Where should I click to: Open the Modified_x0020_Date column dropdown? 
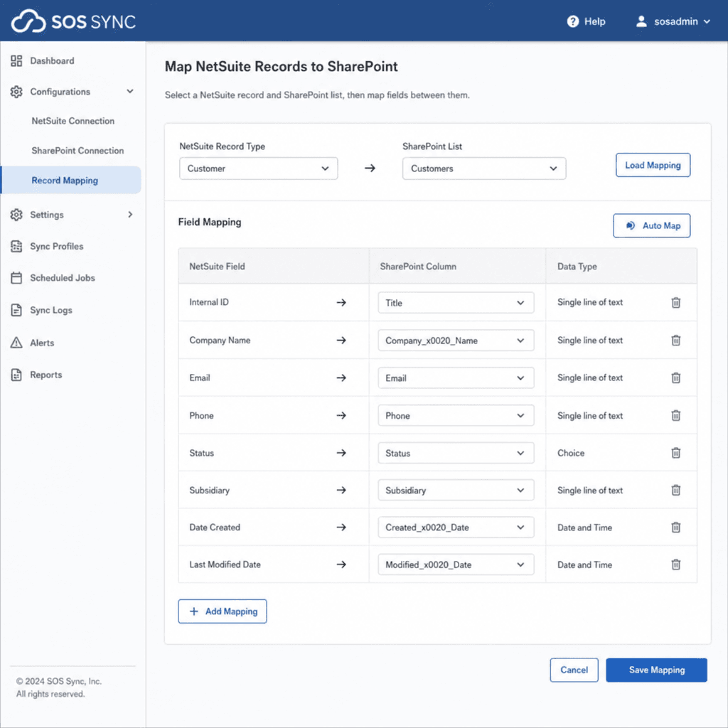456,564
